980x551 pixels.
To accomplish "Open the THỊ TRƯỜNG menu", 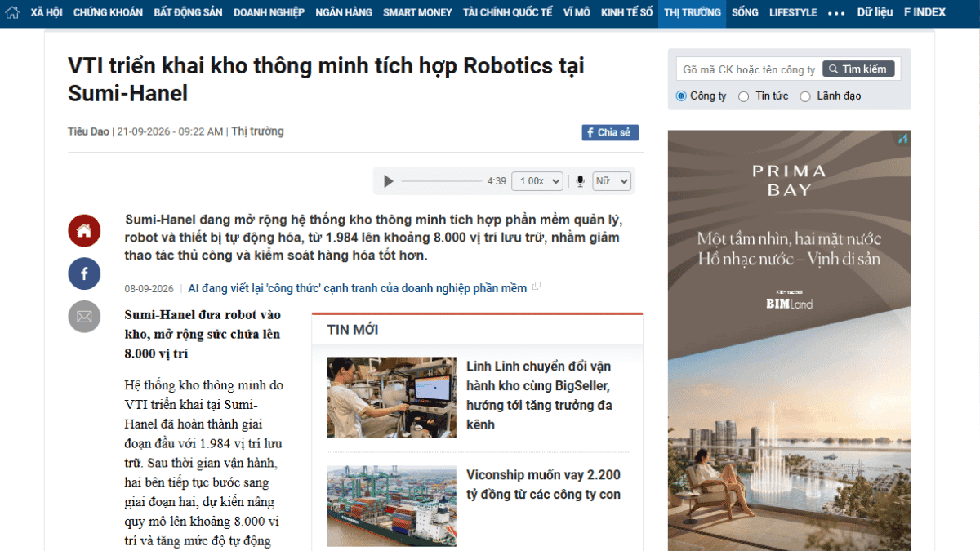I will (693, 13).
